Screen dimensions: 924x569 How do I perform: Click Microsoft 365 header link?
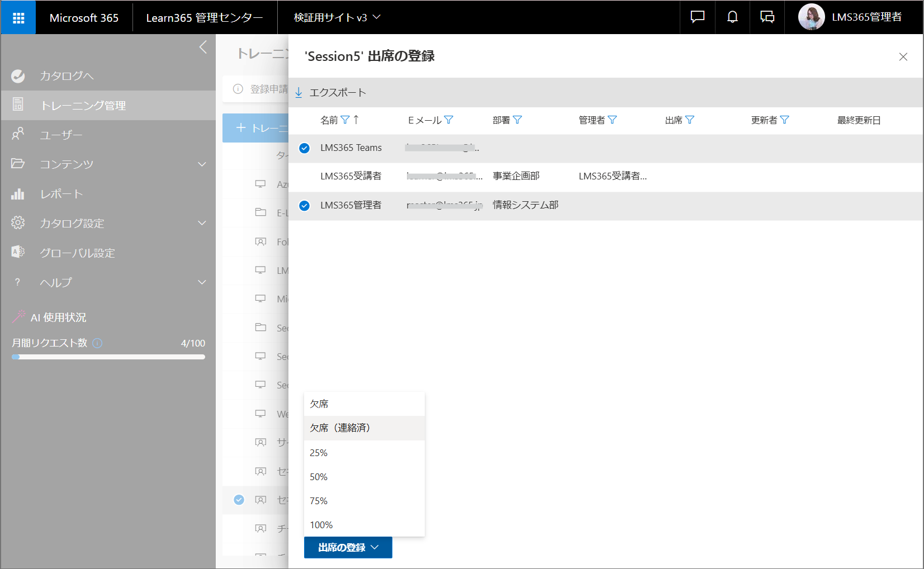[84, 18]
